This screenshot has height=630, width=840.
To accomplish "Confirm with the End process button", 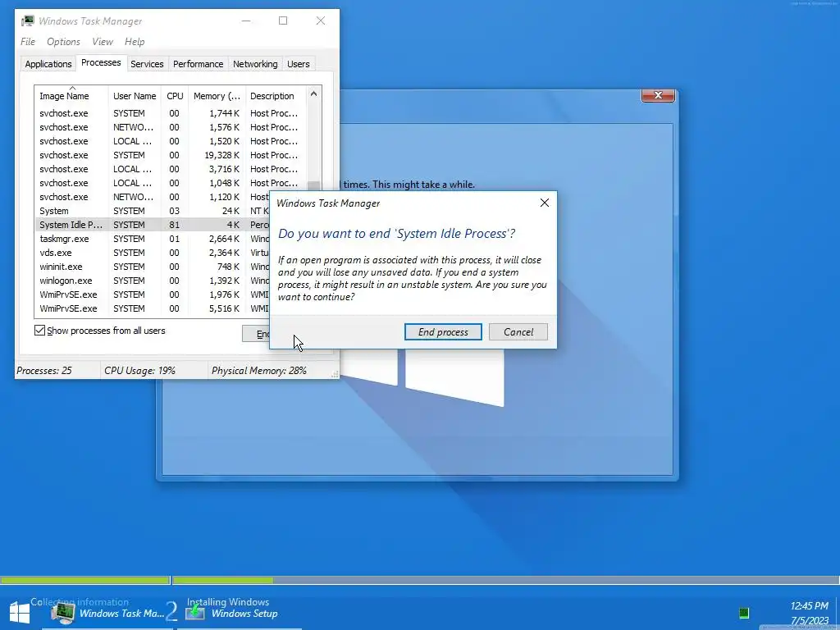I will (443, 332).
